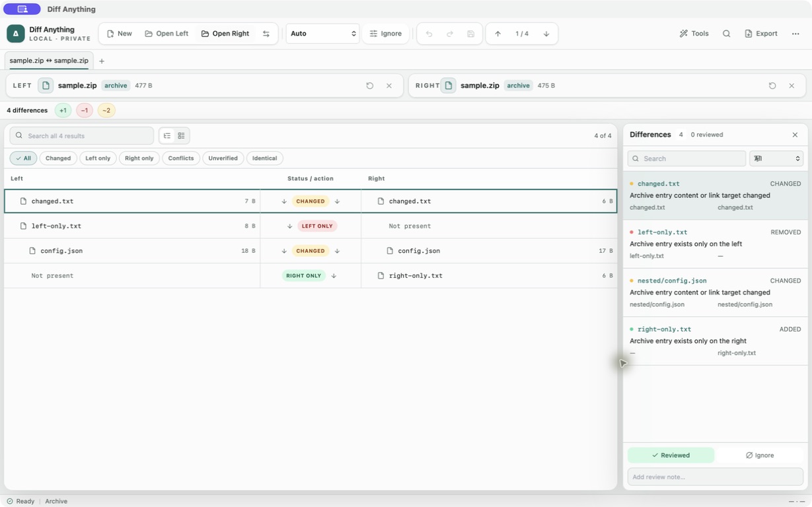
Task: Create a new comparison with New
Action: click(x=120, y=34)
